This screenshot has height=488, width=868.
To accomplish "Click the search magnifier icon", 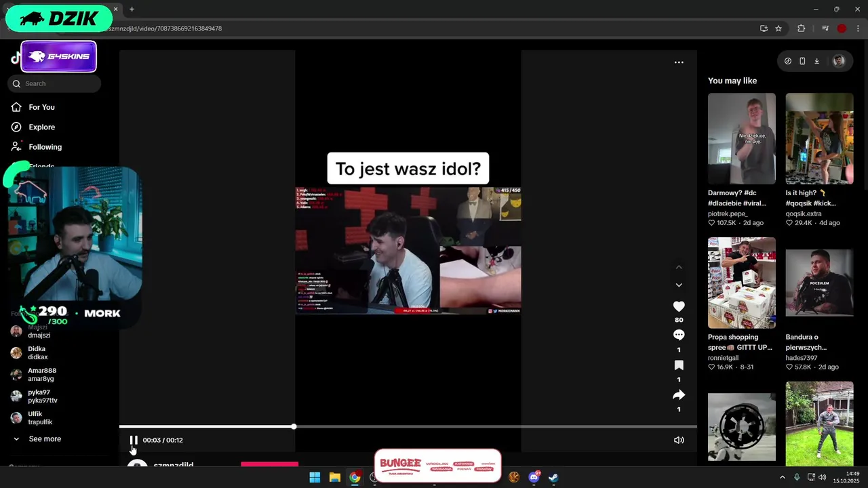I will point(16,83).
